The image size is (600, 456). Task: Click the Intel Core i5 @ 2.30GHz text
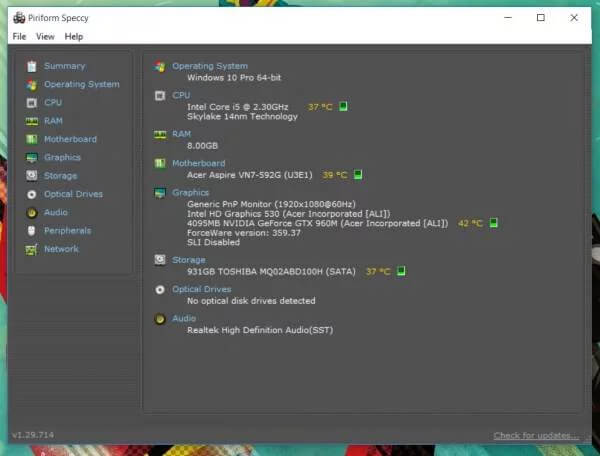click(238, 107)
